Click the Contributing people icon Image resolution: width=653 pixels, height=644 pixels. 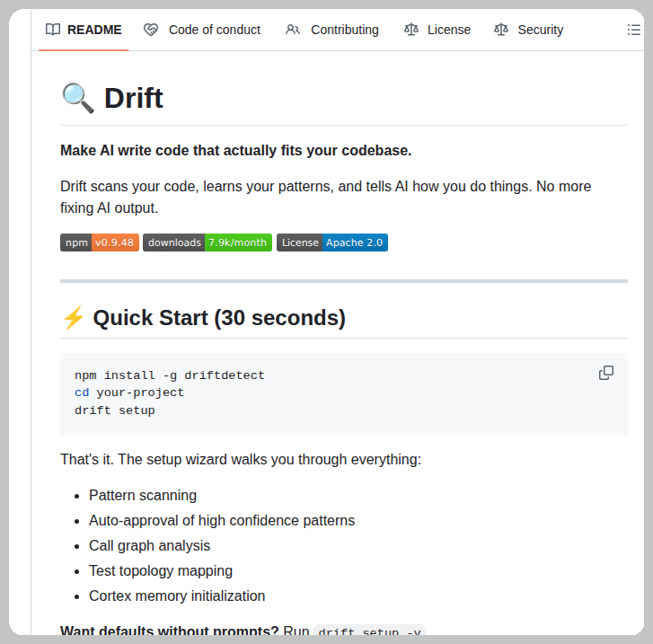tap(292, 30)
